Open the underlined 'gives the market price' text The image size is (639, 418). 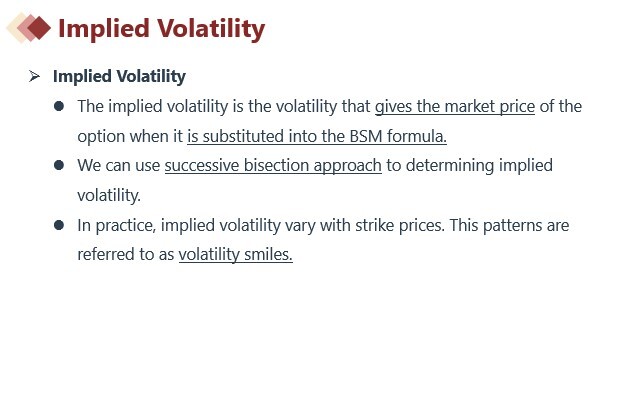tap(455, 107)
